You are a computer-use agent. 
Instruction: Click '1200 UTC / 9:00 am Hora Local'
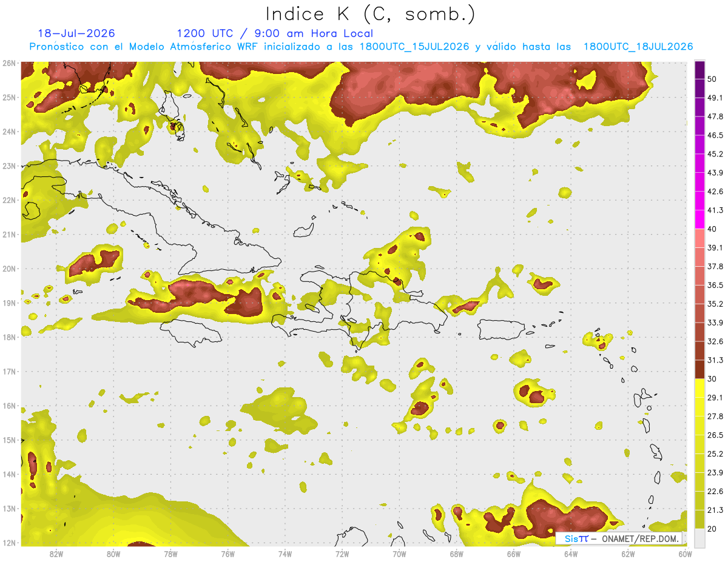(275, 33)
